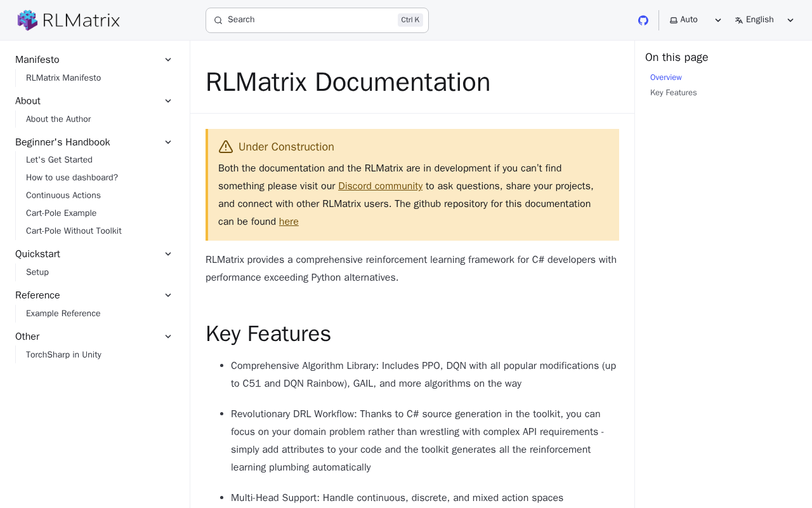Open the English language dropdown
The image size is (812, 508).
click(764, 20)
